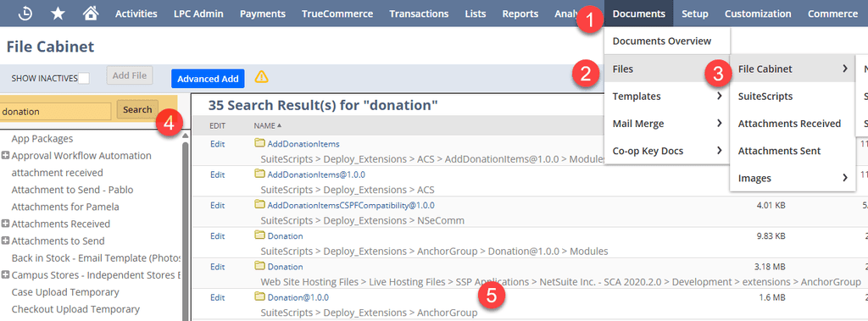Expand the Attachments Received tree folder
The height and width of the screenshot is (321, 868).
click(x=6, y=224)
